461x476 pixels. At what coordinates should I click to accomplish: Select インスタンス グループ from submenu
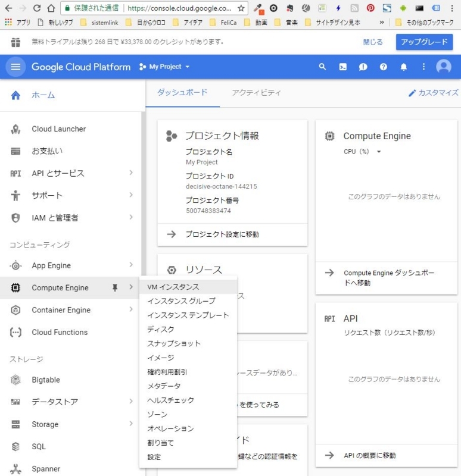coord(188,301)
